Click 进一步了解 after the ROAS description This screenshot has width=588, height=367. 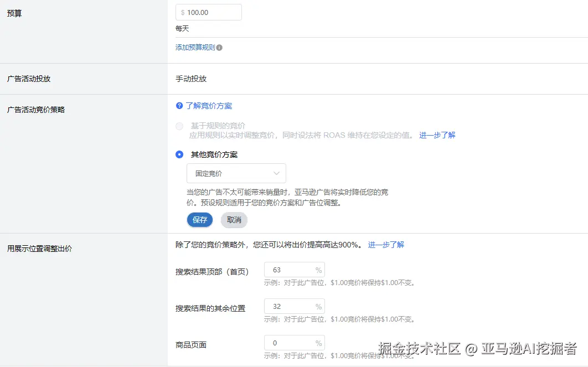(437, 134)
